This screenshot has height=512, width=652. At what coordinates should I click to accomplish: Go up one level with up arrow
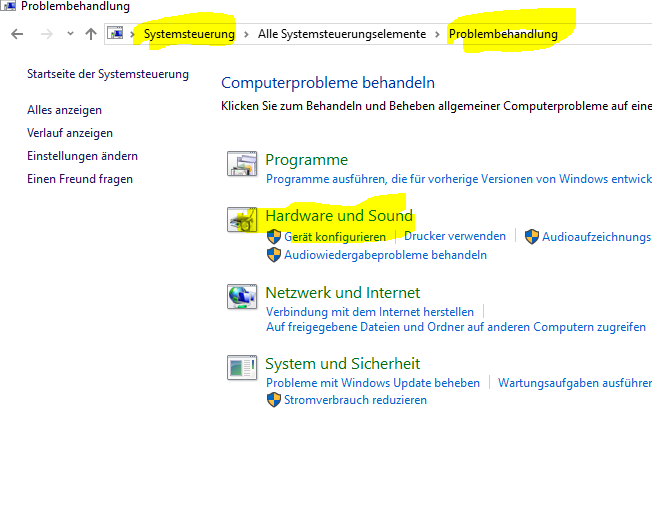(x=91, y=34)
